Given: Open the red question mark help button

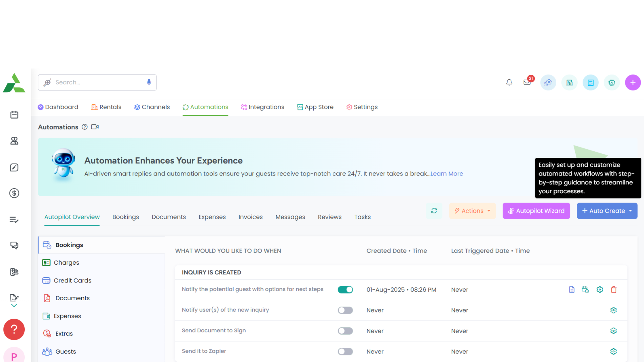Looking at the screenshot, I should click(14, 329).
